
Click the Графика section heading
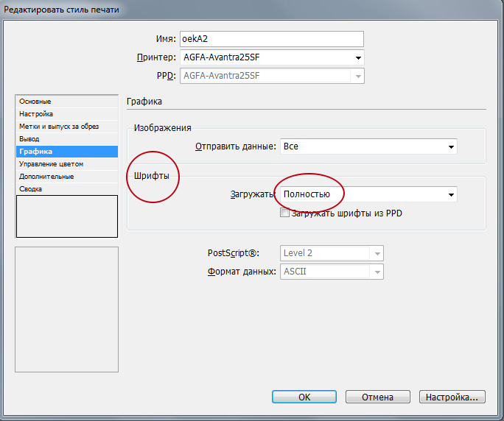[x=144, y=102]
